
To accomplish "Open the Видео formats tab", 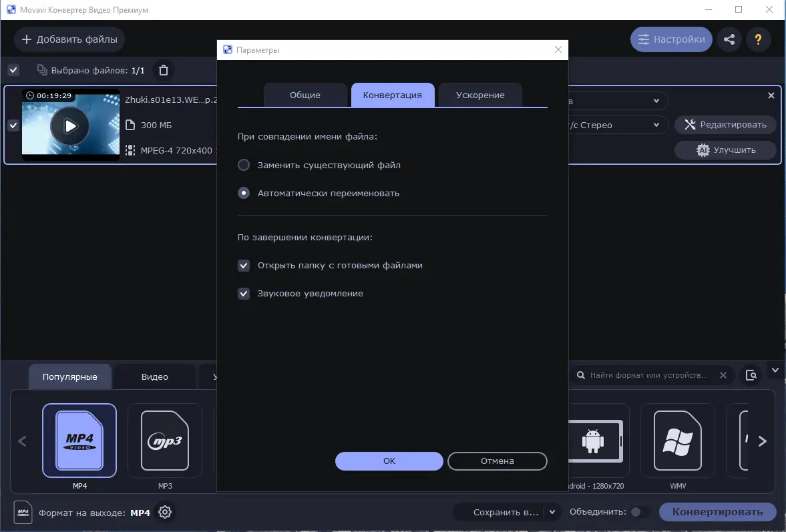I will [154, 376].
